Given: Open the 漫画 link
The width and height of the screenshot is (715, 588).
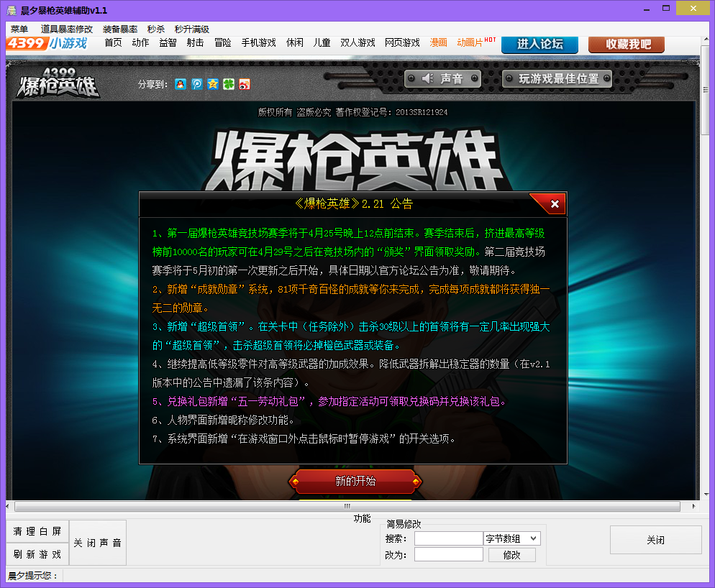Looking at the screenshot, I should pos(438,43).
